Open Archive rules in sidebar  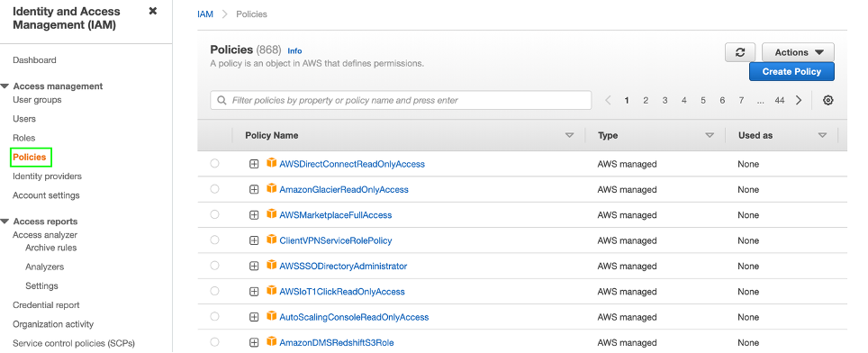(51, 248)
